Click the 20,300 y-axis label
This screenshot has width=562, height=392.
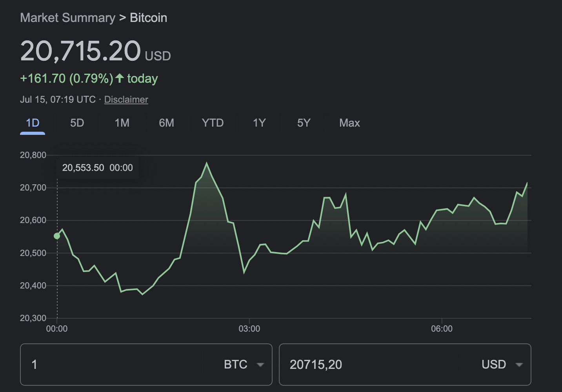point(33,318)
